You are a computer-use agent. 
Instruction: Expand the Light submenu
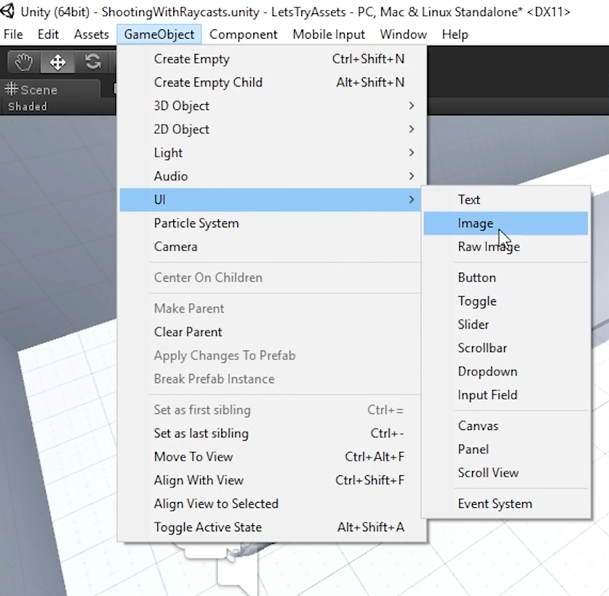click(x=168, y=153)
